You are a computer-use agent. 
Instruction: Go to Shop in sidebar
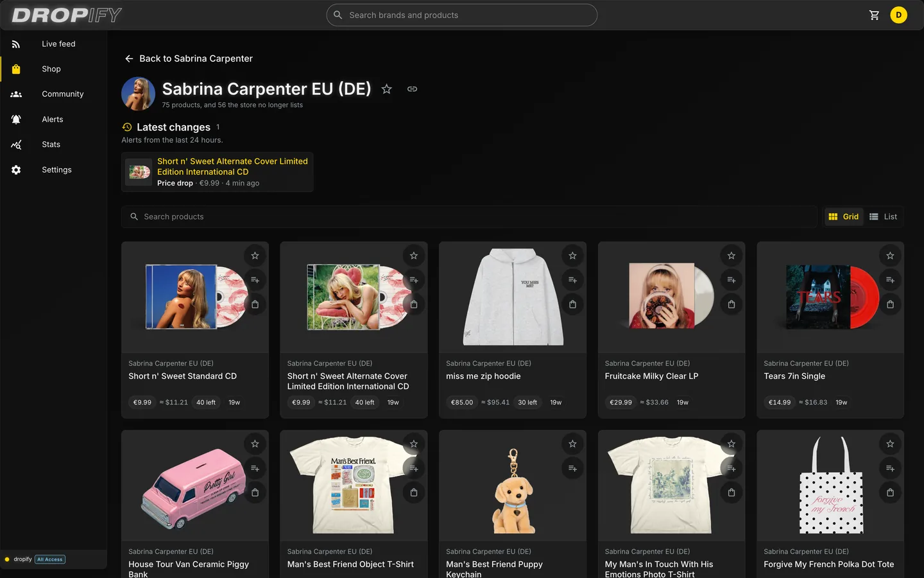(53, 69)
